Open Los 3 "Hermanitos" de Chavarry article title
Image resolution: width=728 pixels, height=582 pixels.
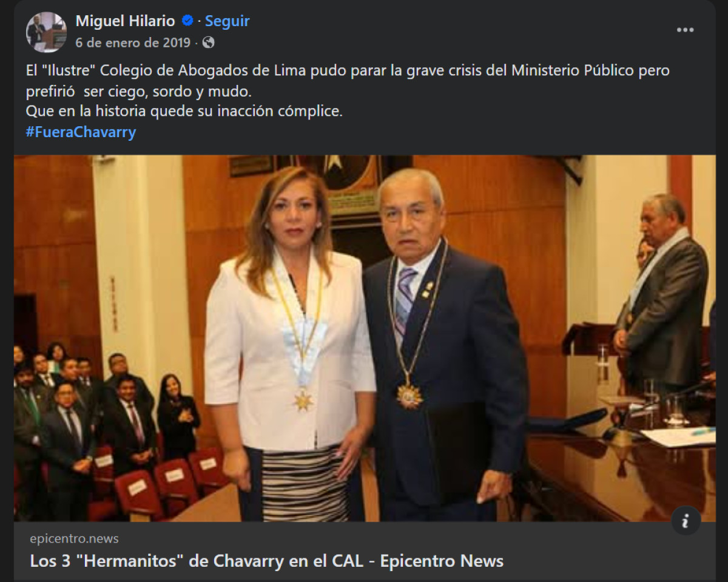pos(266,561)
